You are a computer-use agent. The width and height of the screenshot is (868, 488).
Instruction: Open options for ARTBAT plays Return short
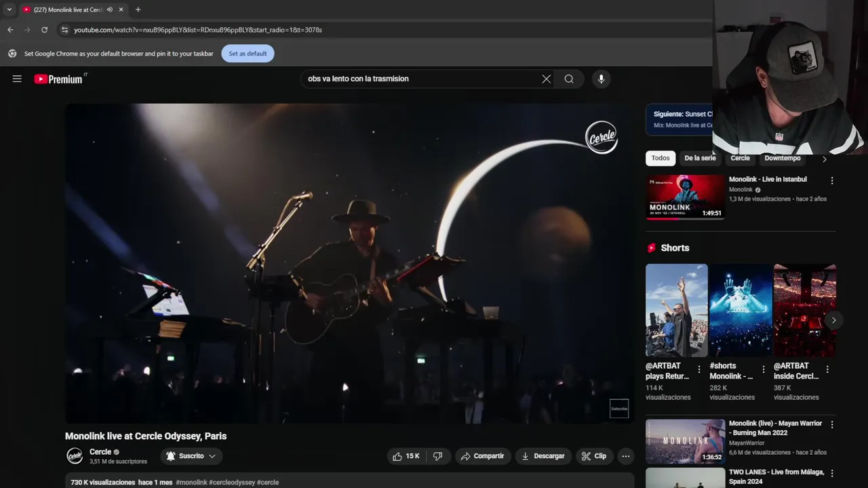click(699, 370)
